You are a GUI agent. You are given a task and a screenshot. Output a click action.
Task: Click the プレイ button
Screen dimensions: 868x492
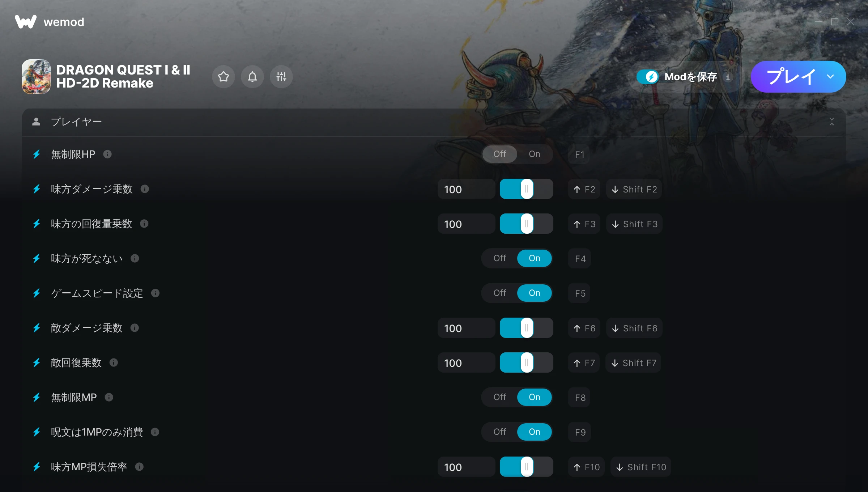tap(791, 77)
